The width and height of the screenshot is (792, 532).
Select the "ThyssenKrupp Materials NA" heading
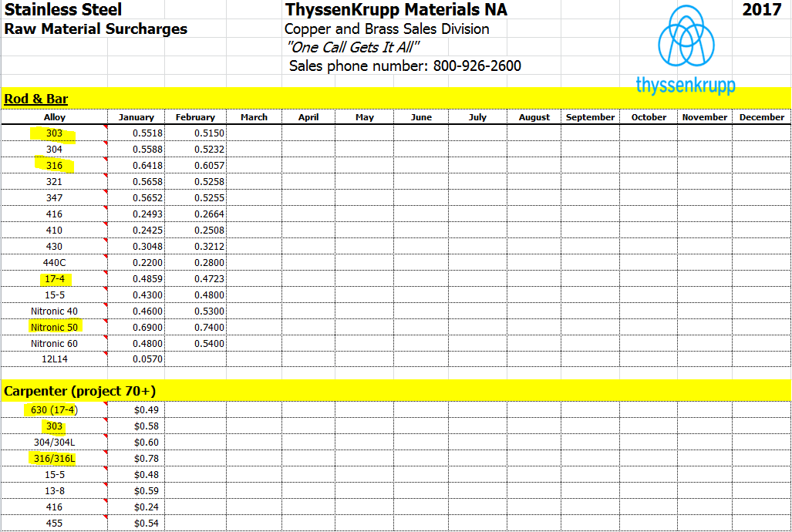tap(396, 9)
